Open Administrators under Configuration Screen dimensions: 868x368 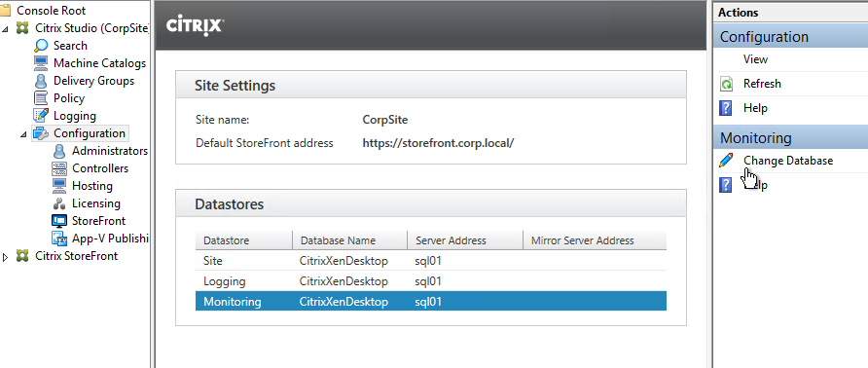coord(110,151)
